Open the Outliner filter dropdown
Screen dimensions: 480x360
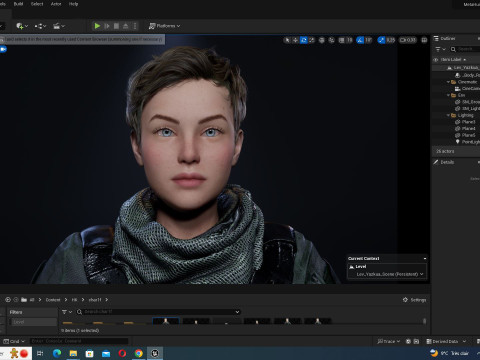[x=440, y=49]
